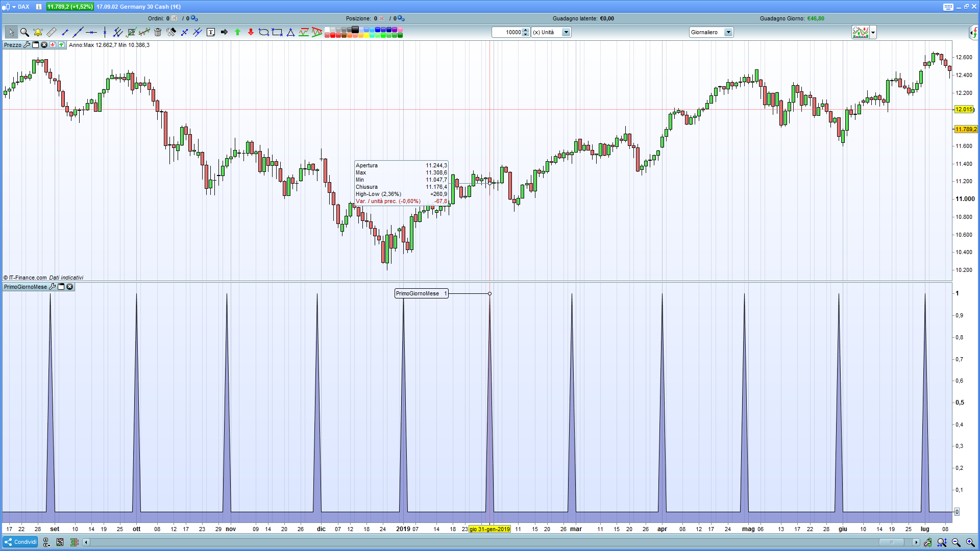Open the Giornaliero timeframe dropdown
980x551 pixels.
tap(728, 32)
